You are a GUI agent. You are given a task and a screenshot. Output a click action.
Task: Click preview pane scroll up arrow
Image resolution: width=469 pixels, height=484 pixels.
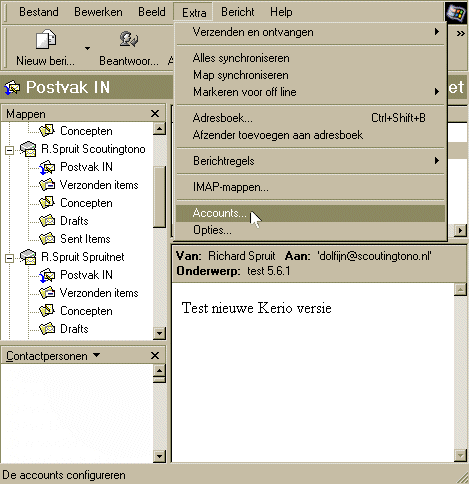pos(460,290)
